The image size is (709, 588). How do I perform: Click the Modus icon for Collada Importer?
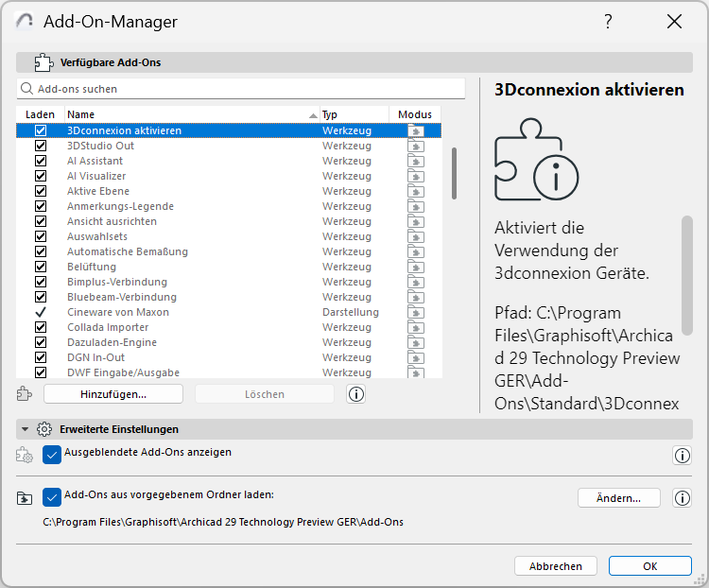pos(416,328)
